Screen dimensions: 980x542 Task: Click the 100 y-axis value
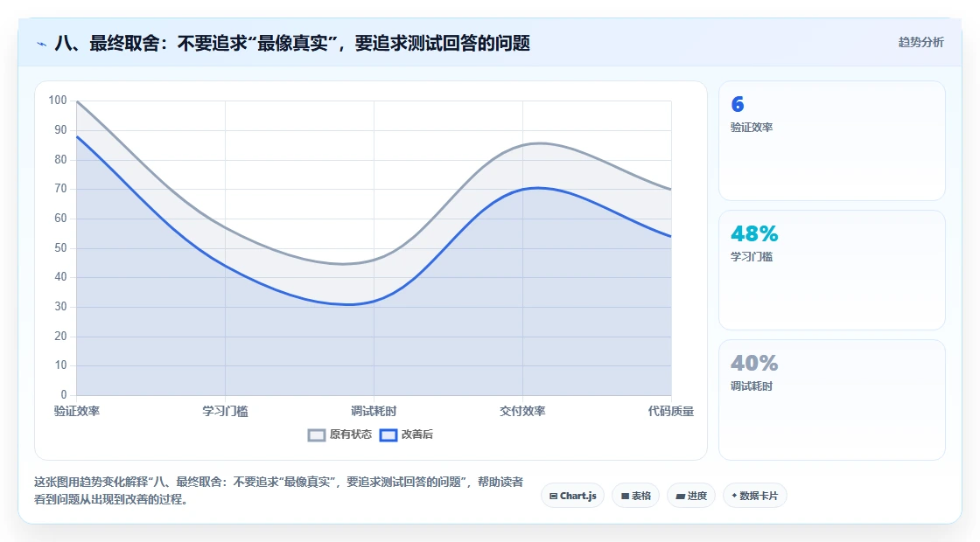[58, 101]
